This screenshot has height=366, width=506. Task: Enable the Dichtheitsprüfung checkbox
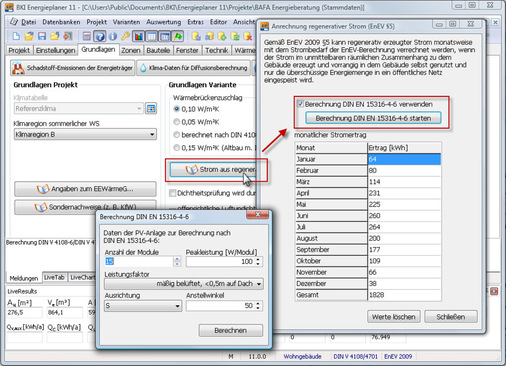tap(172, 193)
